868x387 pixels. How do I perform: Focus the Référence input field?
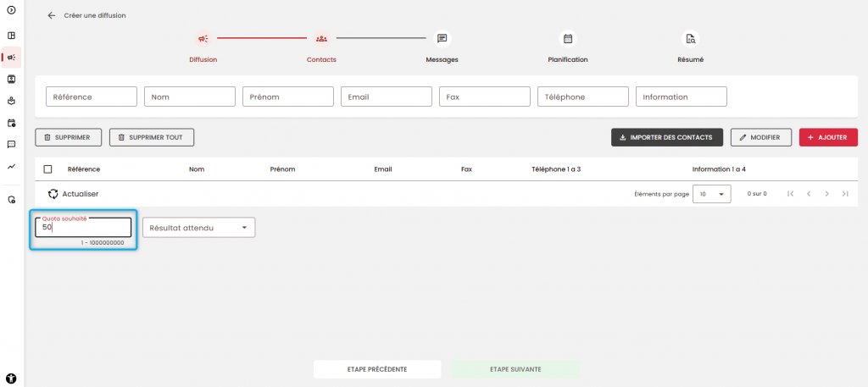[92, 97]
